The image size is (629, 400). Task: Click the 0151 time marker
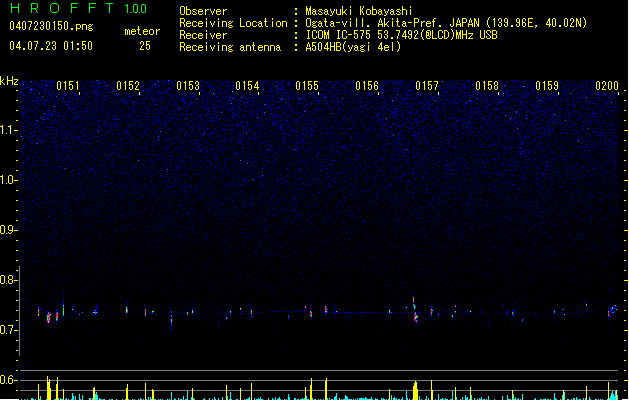click(x=68, y=86)
